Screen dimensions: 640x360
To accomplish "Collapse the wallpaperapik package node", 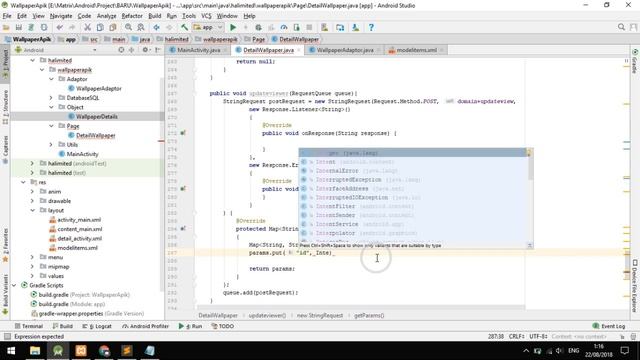I will click(42, 70).
